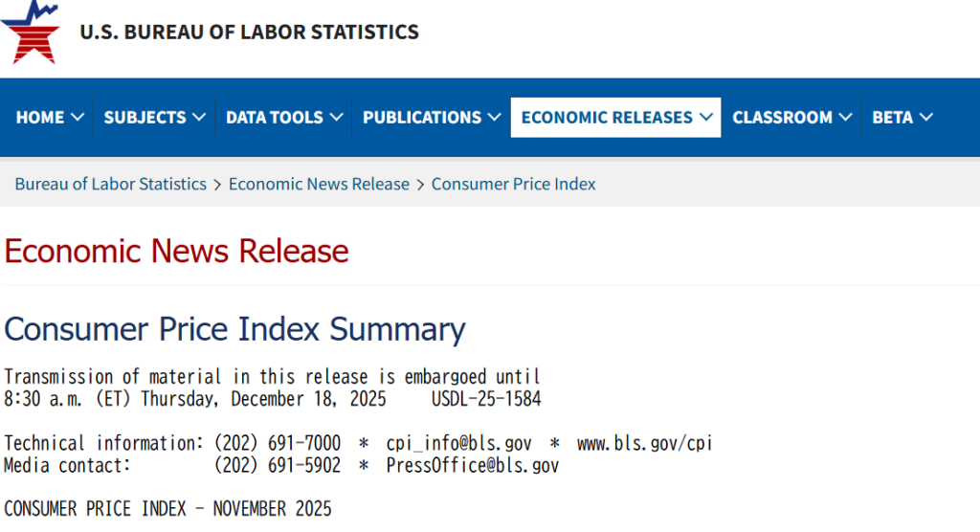Expand the Beta chevron arrow
Viewport: 980px width, 532px height.
[x=926, y=118]
